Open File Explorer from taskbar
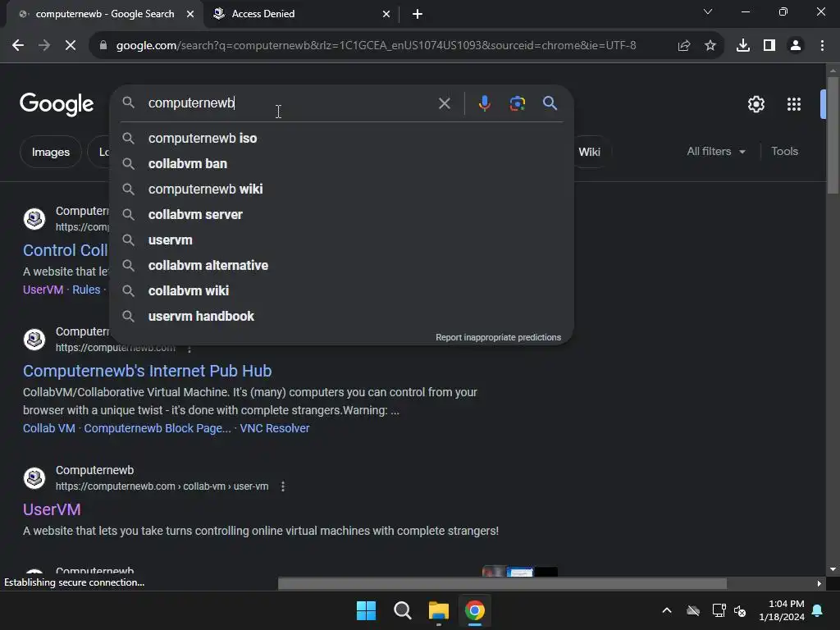The height and width of the screenshot is (630, 840). pyautogui.click(x=438, y=610)
